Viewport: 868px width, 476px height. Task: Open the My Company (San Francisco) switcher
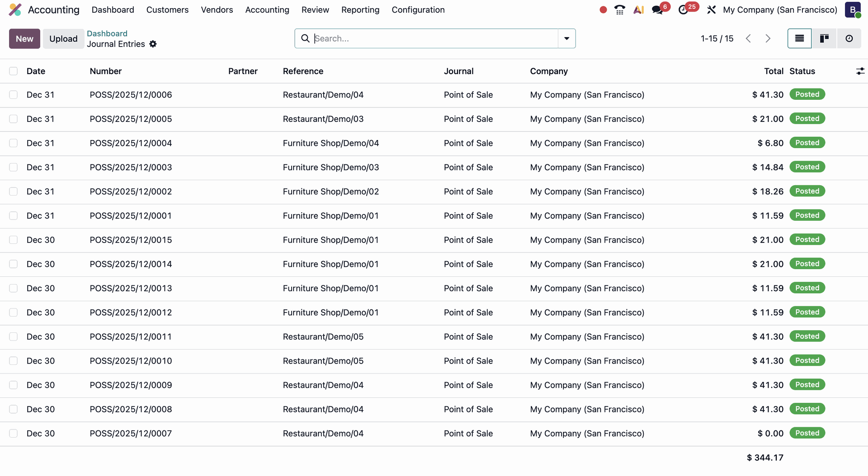780,10
